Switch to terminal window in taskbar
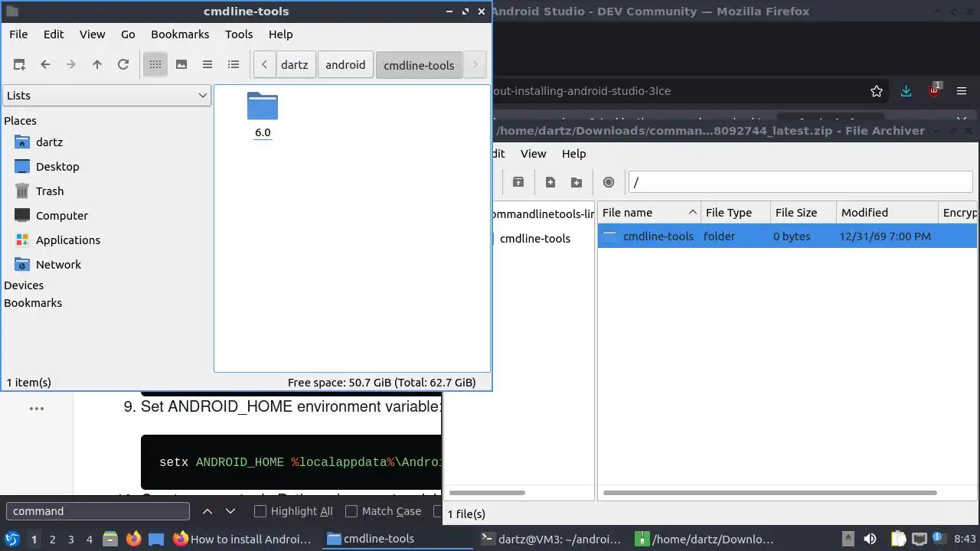Viewport: 980px width, 551px height. (550, 539)
